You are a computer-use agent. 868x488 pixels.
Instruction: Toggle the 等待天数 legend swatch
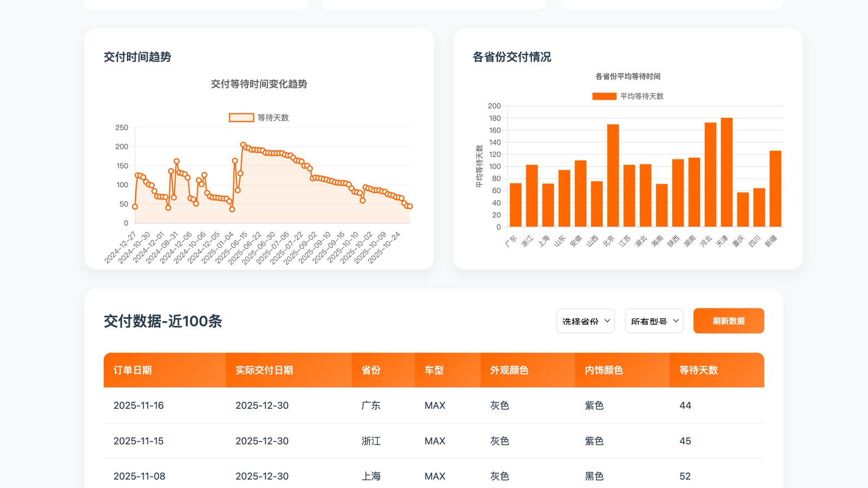coord(241,118)
